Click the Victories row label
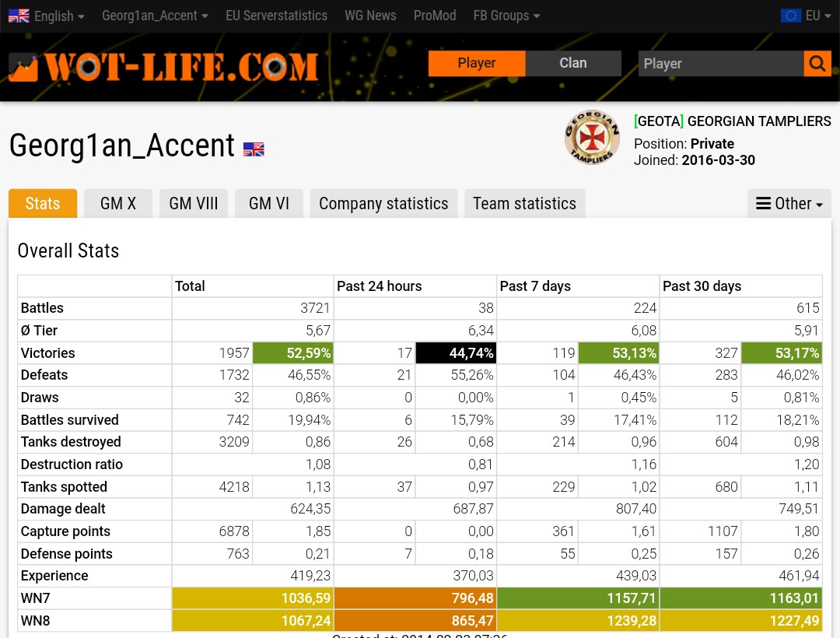 coord(47,353)
